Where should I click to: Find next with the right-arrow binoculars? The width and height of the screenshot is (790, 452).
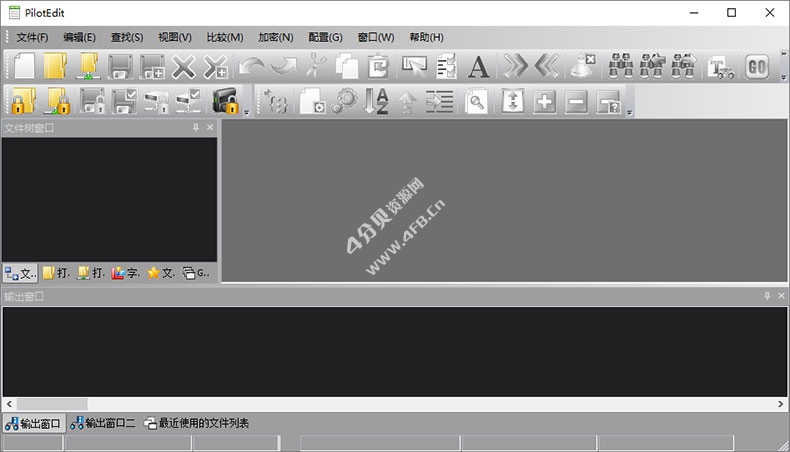(x=683, y=66)
